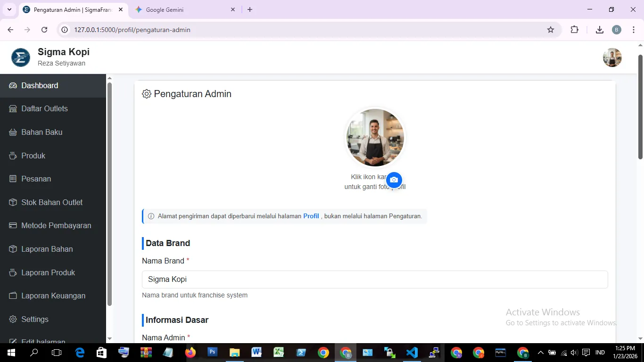Open a new browser tab
This screenshot has height=362, width=644.
[x=250, y=9]
